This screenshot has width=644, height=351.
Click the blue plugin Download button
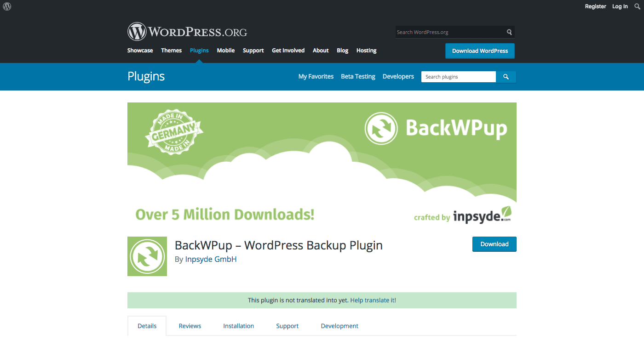coord(494,244)
